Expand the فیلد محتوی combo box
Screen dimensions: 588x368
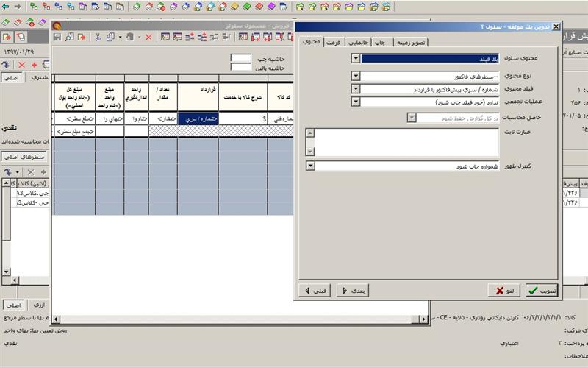(356, 89)
